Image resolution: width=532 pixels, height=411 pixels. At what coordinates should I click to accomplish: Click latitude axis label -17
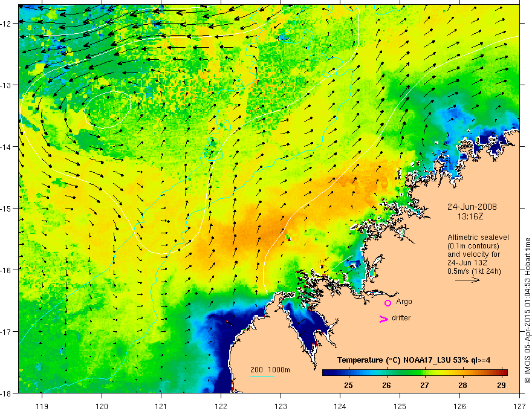(x=7, y=331)
